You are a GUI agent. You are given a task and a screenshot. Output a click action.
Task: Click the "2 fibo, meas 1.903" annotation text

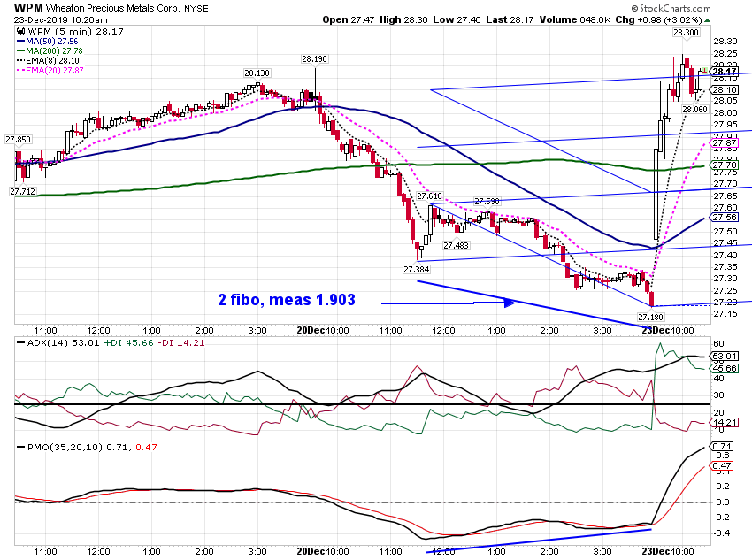pos(287,300)
